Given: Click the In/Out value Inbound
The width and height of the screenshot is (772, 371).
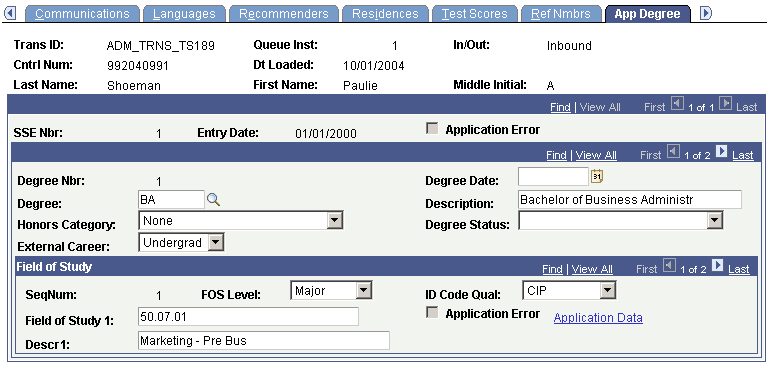Looking at the screenshot, I should (569, 46).
